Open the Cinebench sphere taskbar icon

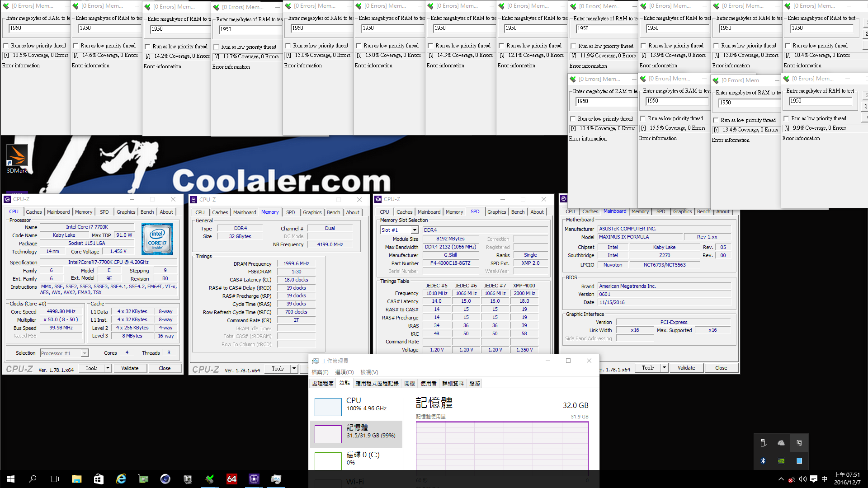[165, 479]
